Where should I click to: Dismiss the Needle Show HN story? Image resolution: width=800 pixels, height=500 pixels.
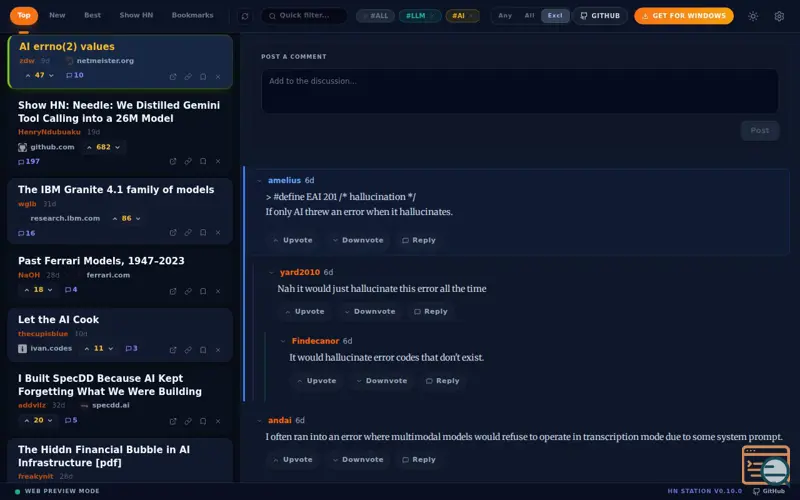tap(218, 161)
